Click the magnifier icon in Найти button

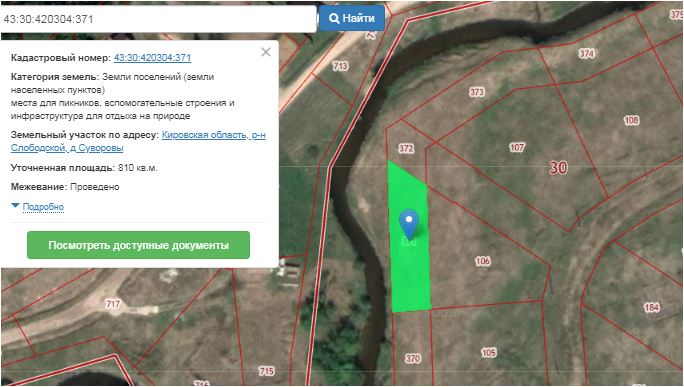pos(334,18)
